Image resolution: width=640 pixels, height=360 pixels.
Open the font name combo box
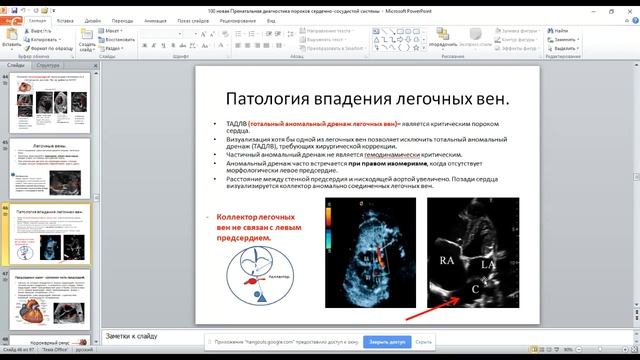(162, 34)
